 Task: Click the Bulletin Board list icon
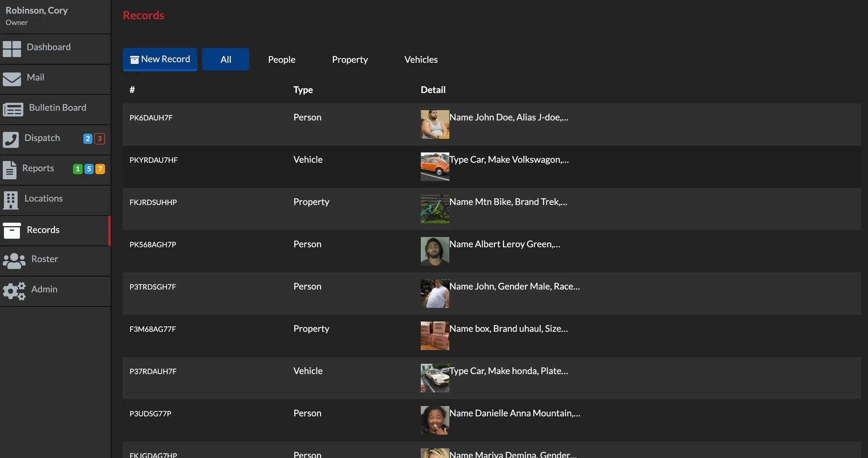(x=13, y=109)
